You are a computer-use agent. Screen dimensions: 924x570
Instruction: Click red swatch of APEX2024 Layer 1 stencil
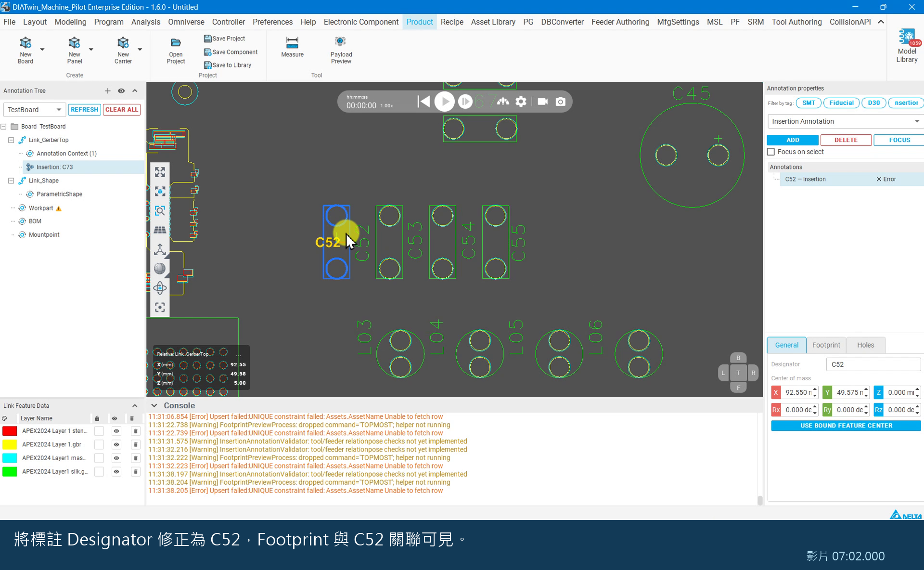[10, 431]
